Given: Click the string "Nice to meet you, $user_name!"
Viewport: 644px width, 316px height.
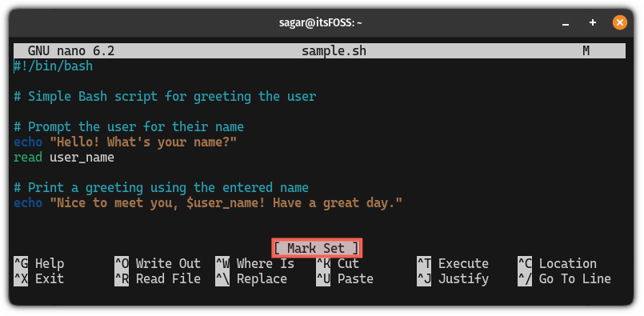Looking at the screenshot, I should (x=158, y=203).
